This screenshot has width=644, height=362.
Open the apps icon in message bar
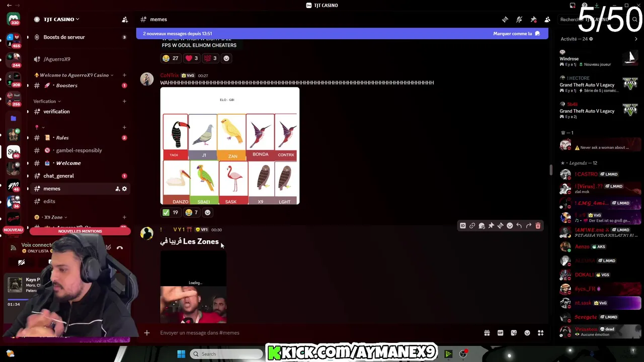(541, 333)
